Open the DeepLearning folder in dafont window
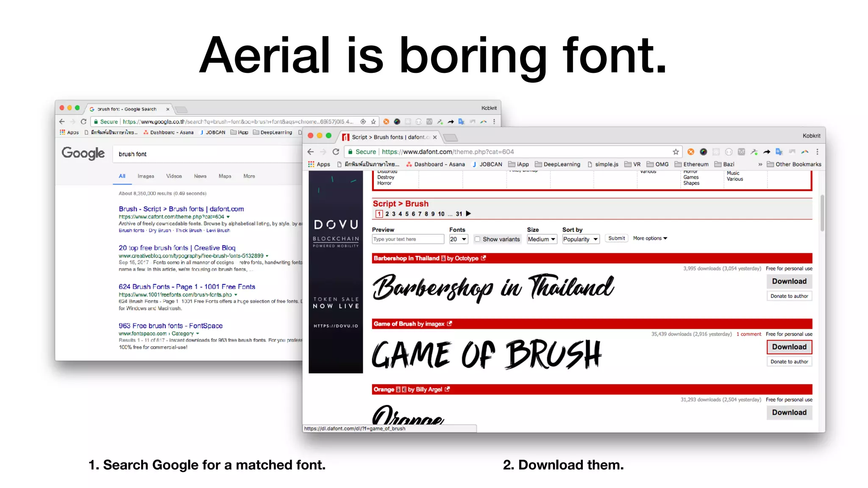The height and width of the screenshot is (488, 868). click(557, 164)
